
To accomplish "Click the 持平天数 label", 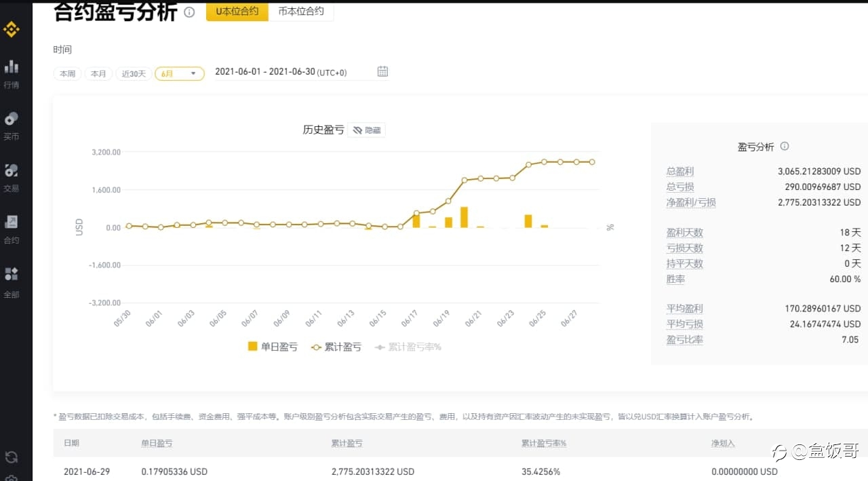I will tap(685, 263).
